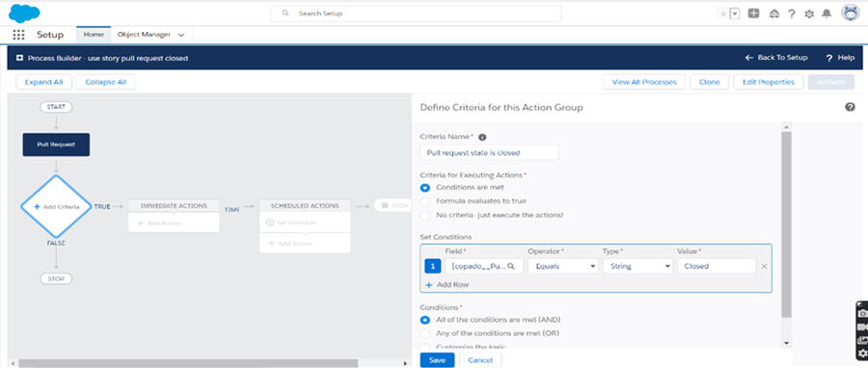Click the STOP node below FALSE
This screenshot has width=868, height=368.
[x=56, y=278]
